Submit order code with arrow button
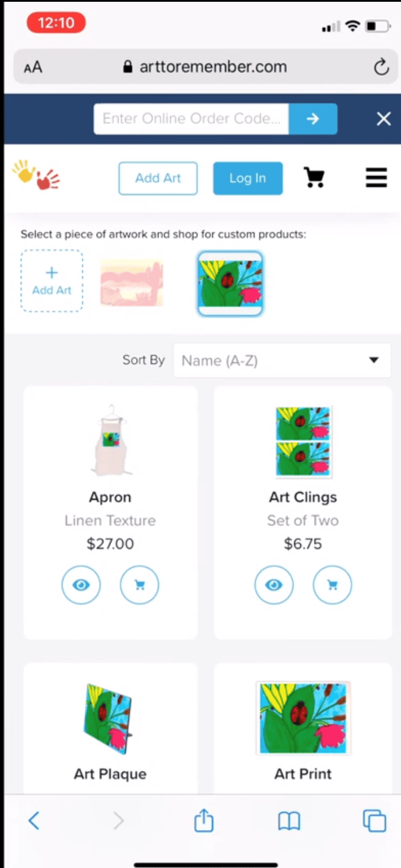The width and height of the screenshot is (401, 868). (313, 119)
